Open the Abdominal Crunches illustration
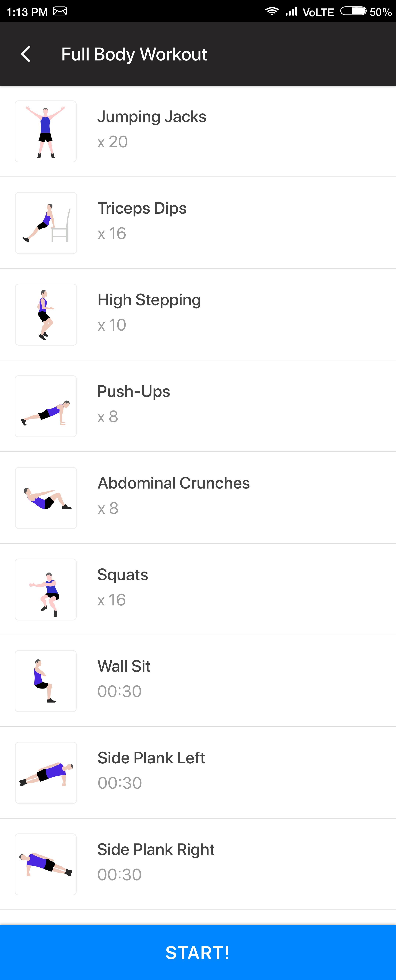 tap(46, 498)
